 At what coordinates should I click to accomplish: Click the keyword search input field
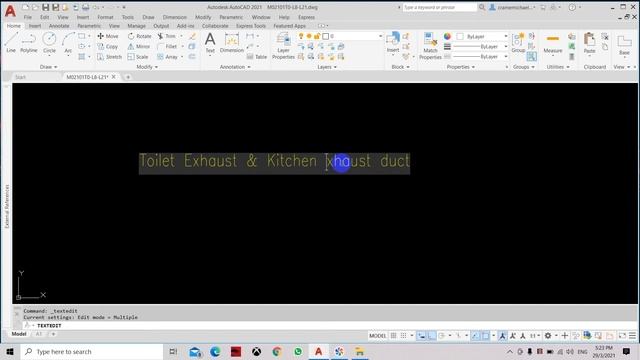click(439, 7)
